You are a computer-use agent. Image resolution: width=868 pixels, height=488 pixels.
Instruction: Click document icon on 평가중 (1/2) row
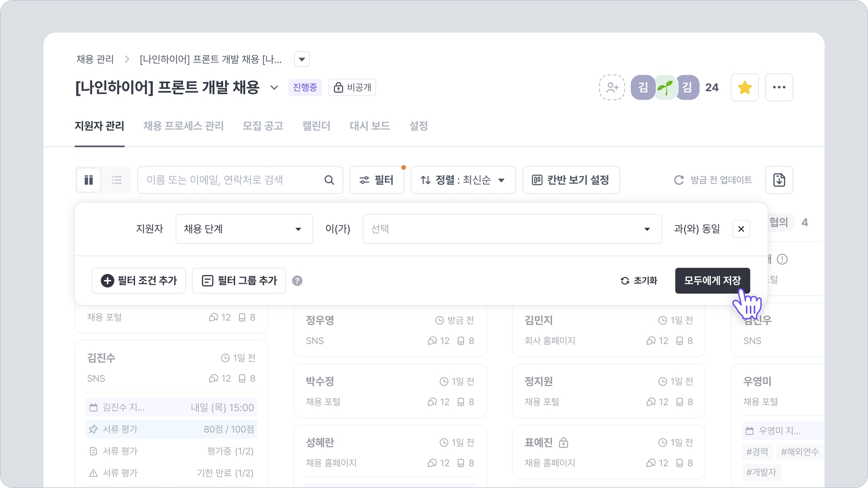[x=93, y=451]
